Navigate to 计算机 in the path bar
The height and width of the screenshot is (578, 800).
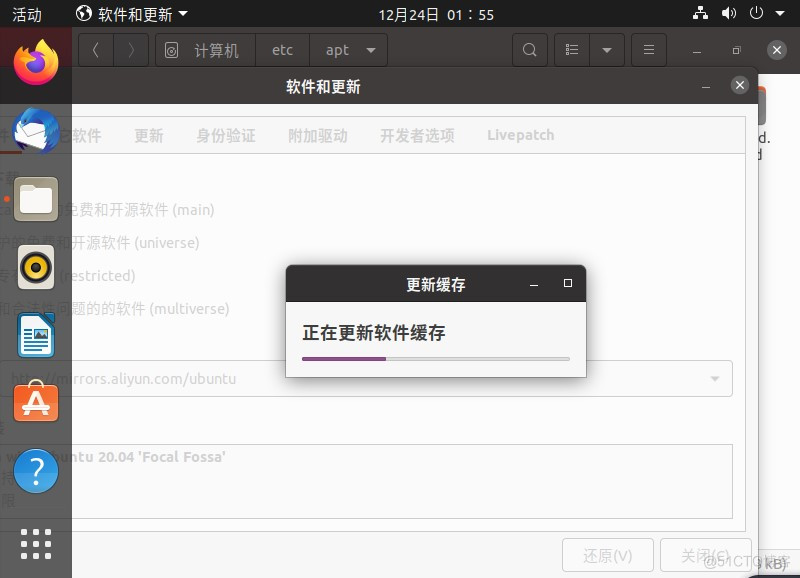pos(216,50)
